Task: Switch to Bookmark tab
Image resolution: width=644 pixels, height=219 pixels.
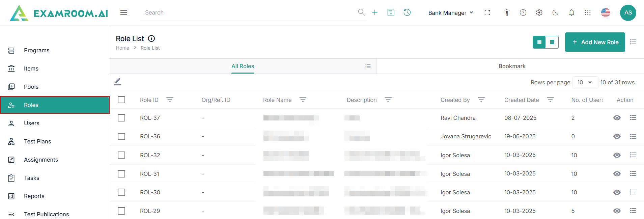Action: (512, 66)
